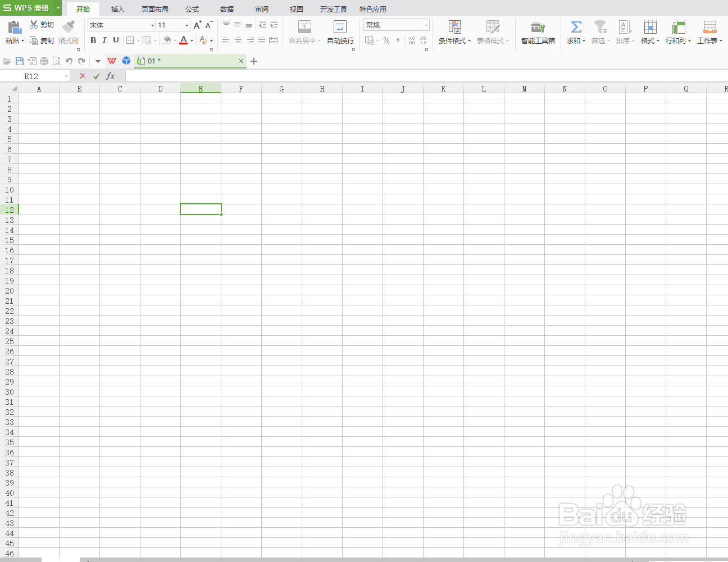Image resolution: width=728 pixels, height=562 pixels.
Task: Open the 页面布局 (Page Layout) tab
Action: pos(155,9)
